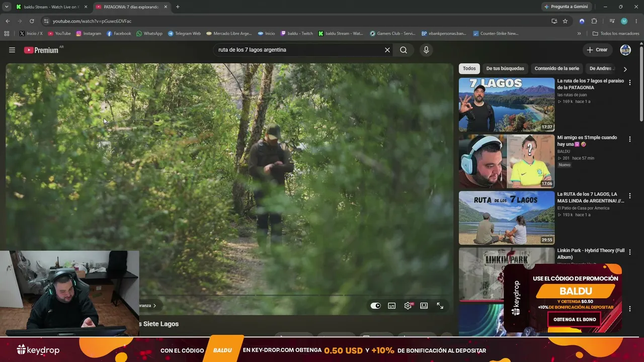Open more options for La ruta de los 7 lagos el paraíso
This screenshot has width=644, height=362.
point(630,82)
